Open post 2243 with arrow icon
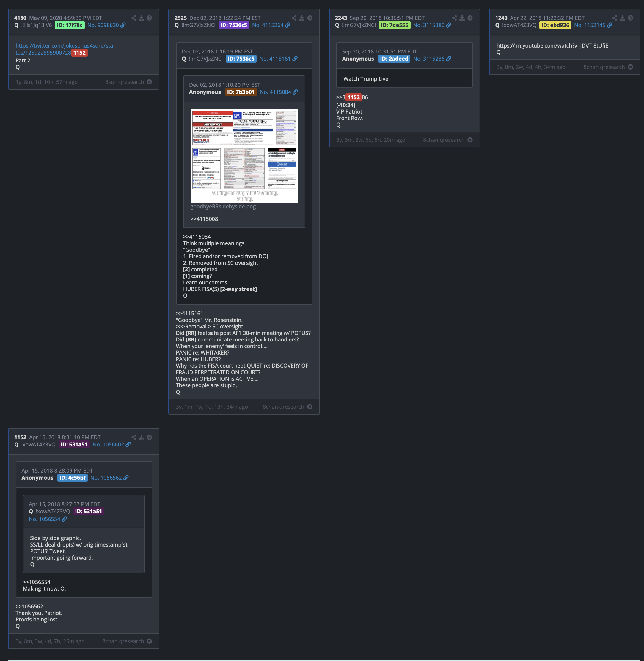The height and width of the screenshot is (661, 644). coord(470,18)
